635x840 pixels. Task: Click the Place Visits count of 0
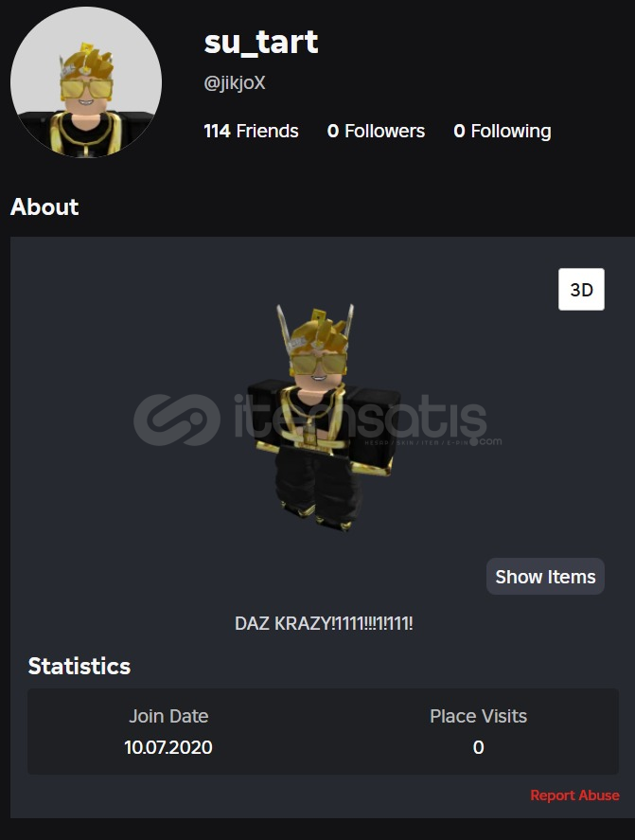click(x=478, y=747)
